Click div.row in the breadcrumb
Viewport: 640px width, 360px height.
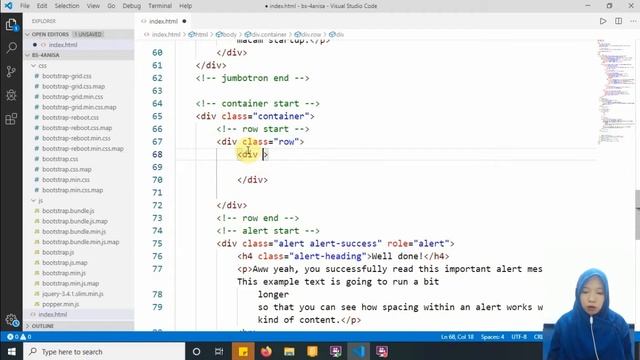[x=308, y=35]
